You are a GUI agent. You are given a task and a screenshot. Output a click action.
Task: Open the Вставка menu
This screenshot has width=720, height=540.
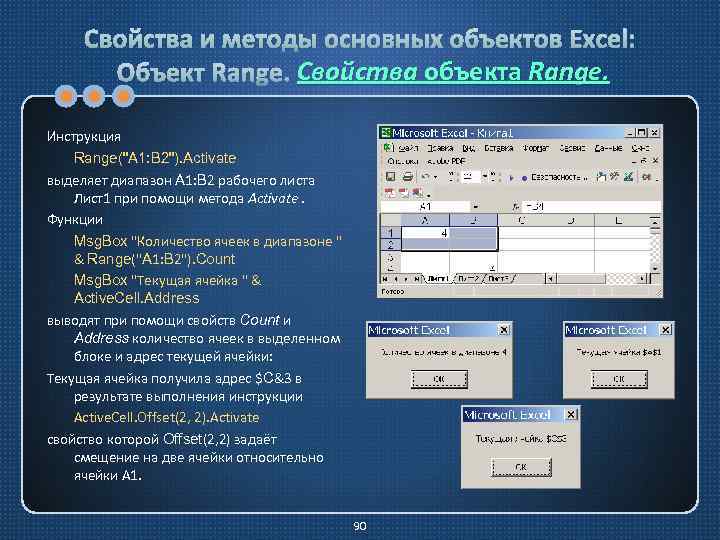(499, 148)
